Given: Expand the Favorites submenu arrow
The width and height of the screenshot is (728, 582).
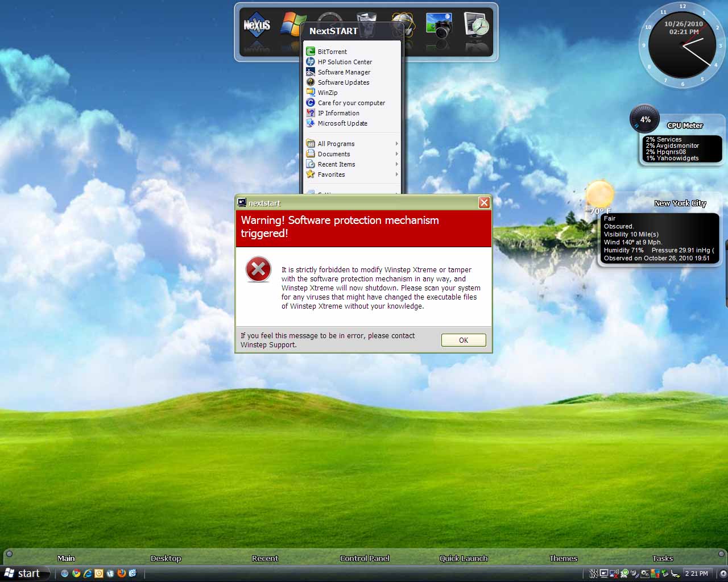Looking at the screenshot, I should coord(396,174).
